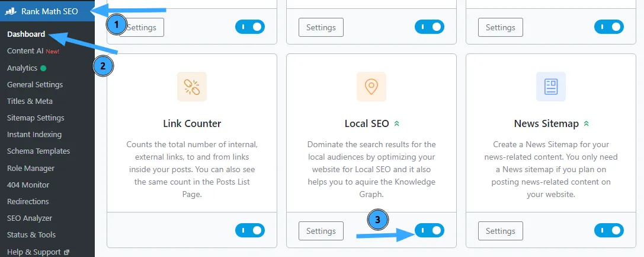Toggle the Local SEO module switch
This screenshot has width=644, height=257.
click(429, 231)
